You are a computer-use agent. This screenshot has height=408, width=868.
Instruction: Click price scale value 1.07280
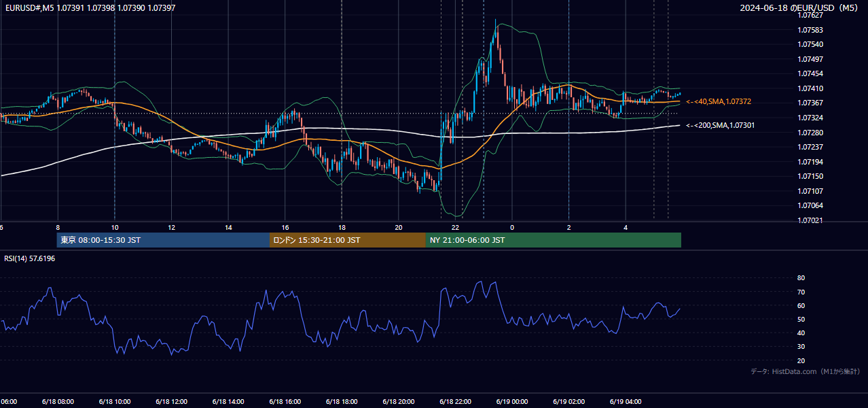810,133
